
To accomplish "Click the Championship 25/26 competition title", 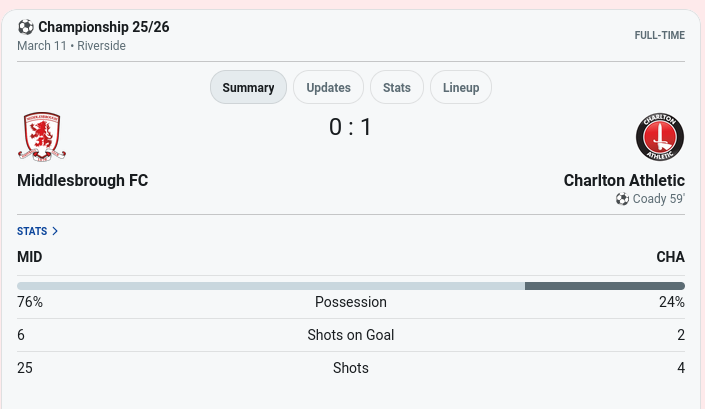I will [x=103, y=27].
